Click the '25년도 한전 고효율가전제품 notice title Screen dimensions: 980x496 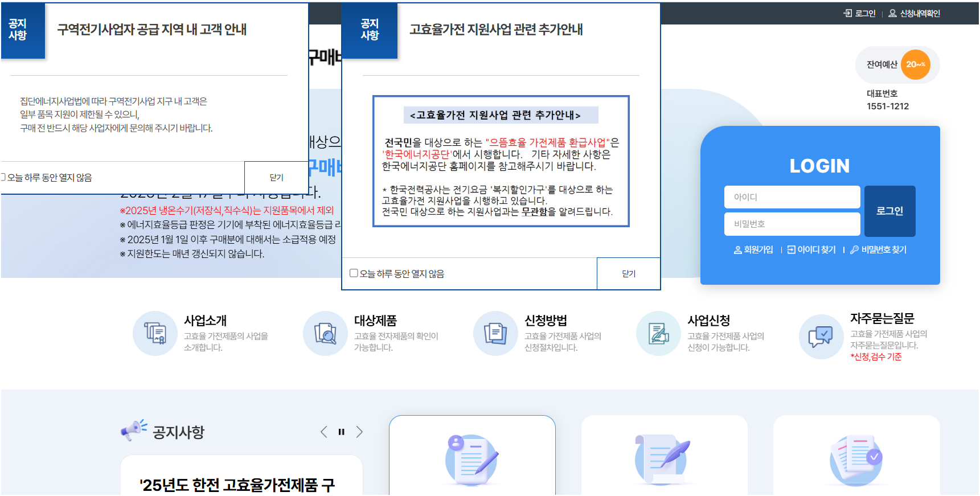tap(237, 485)
